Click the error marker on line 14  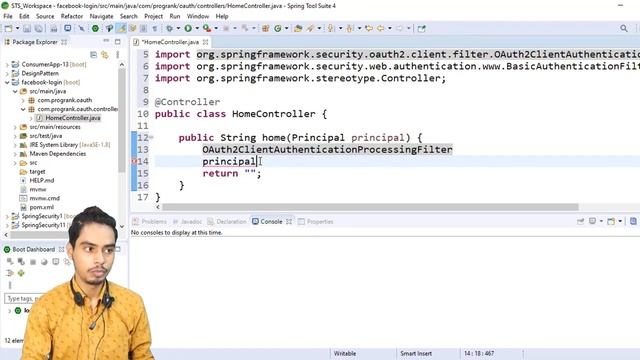click(x=133, y=161)
